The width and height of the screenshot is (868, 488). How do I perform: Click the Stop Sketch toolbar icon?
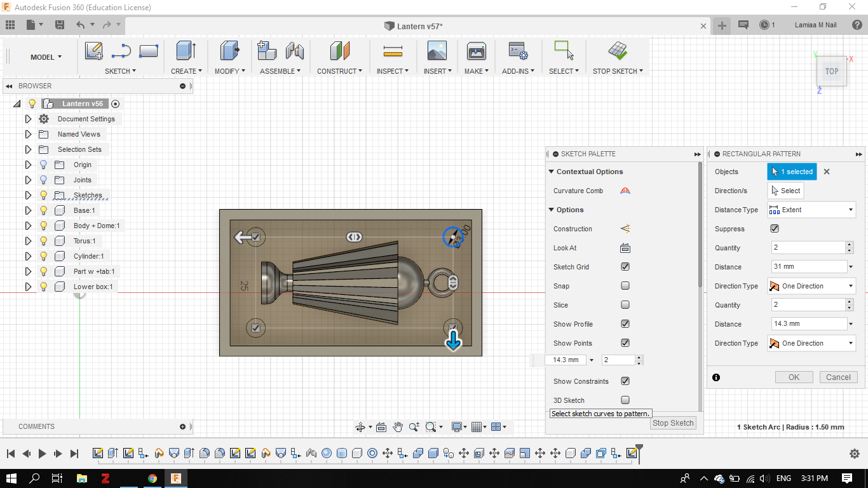[617, 51]
